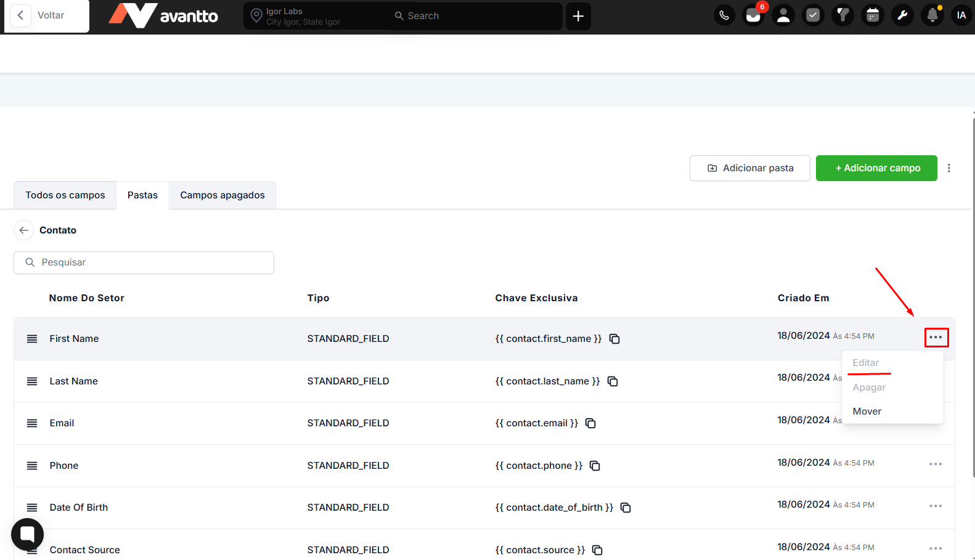The width and height of the screenshot is (975, 560).
Task: Choose Apagar from the row menu
Action: 869,388
